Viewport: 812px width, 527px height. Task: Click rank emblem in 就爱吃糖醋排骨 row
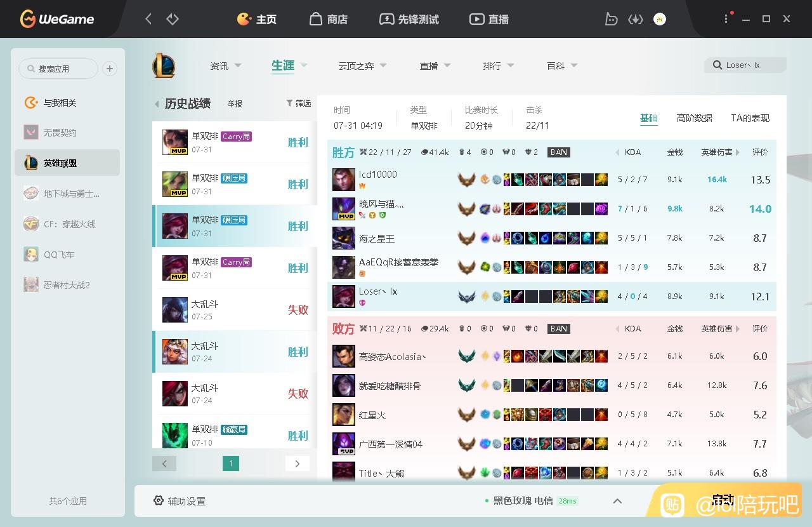point(467,385)
